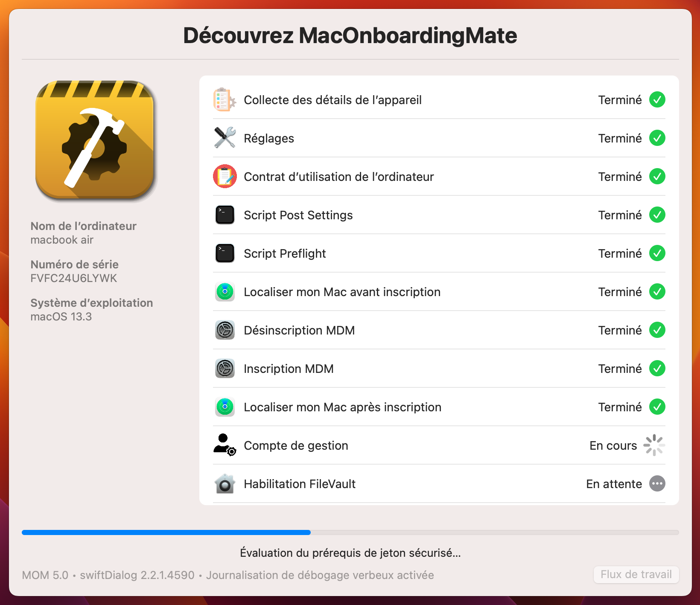Click the macOS 13.3 version text
This screenshot has height=605, width=700.
(61, 317)
